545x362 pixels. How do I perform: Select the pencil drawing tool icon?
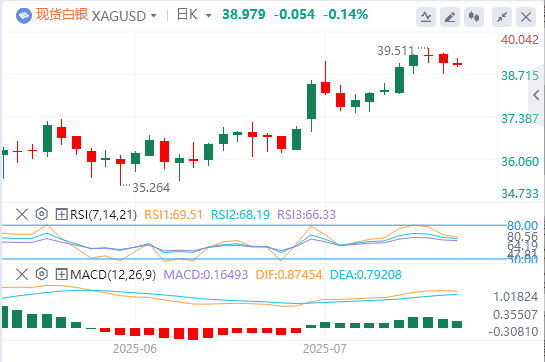[450, 17]
